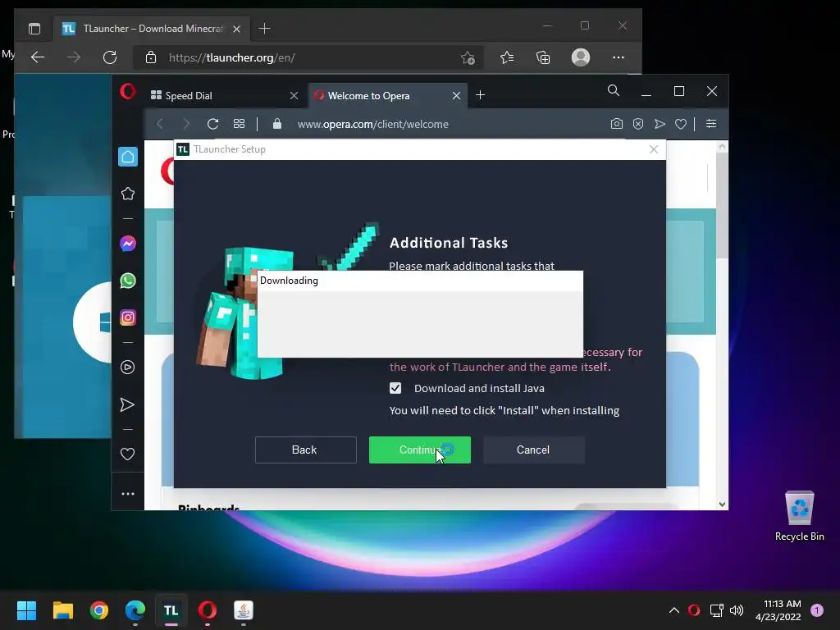The width and height of the screenshot is (840, 630).
Task: Open Bookmarks star in Opera sidebar
Action: [x=127, y=194]
